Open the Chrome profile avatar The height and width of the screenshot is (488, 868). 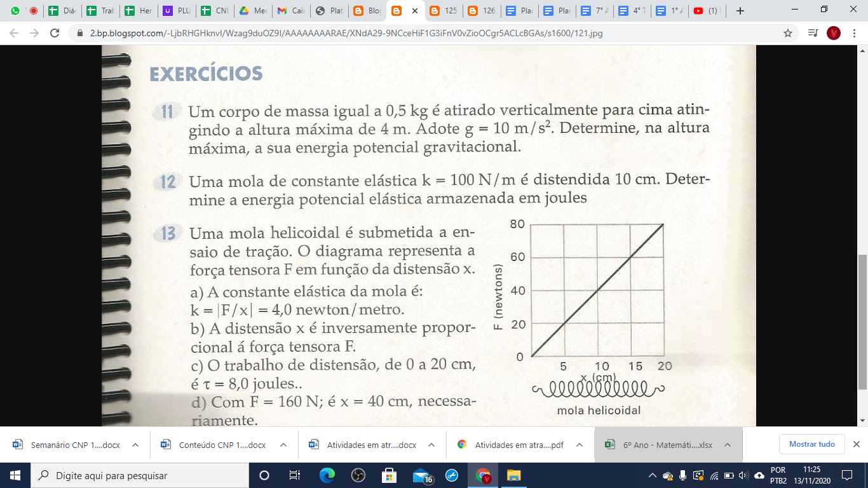834,33
